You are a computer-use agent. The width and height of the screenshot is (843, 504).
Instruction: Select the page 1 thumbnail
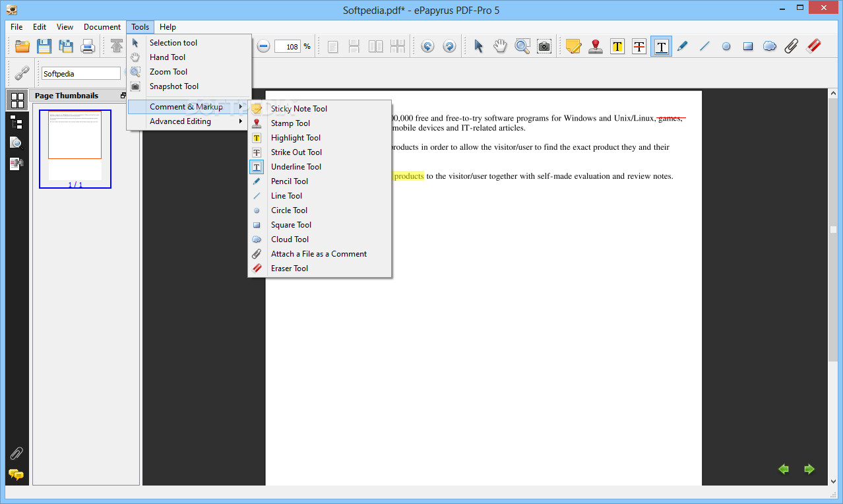pyautogui.click(x=75, y=149)
